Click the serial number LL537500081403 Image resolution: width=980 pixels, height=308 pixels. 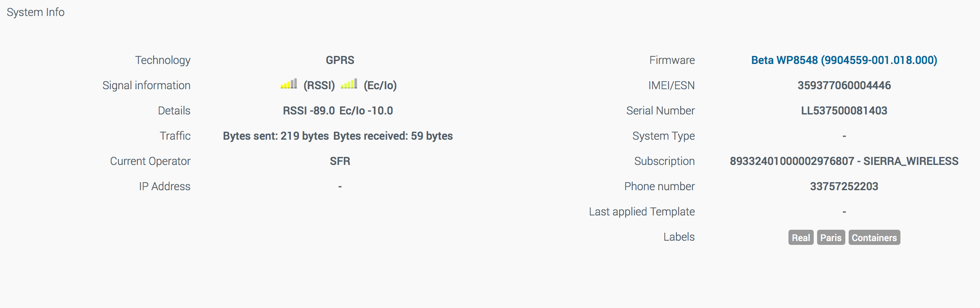tap(844, 111)
